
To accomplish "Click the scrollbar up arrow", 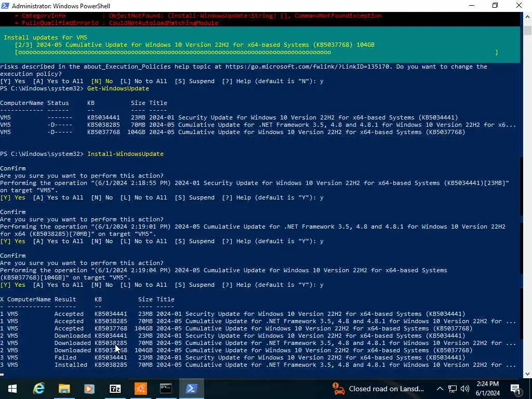I will 527,16.
